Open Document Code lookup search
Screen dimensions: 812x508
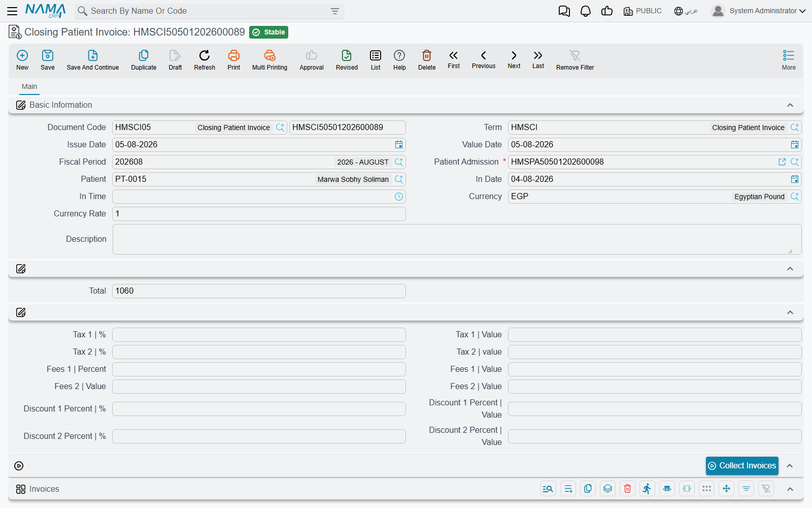(x=280, y=128)
